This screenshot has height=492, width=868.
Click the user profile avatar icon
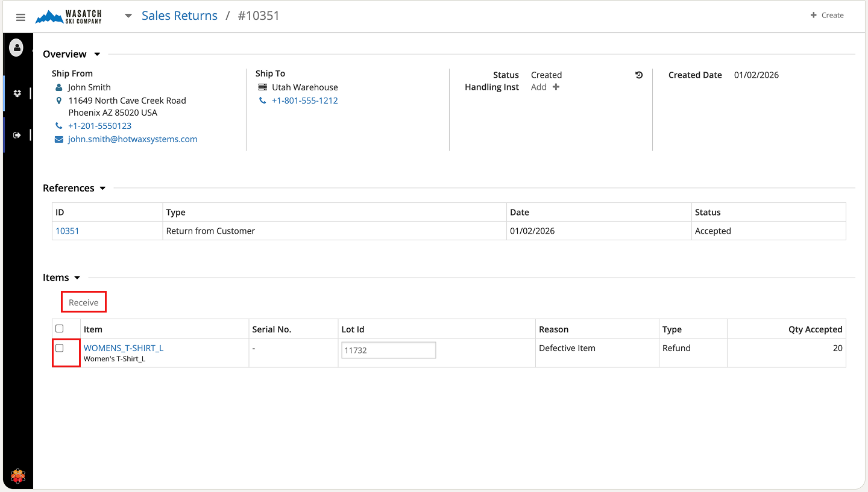click(x=16, y=48)
